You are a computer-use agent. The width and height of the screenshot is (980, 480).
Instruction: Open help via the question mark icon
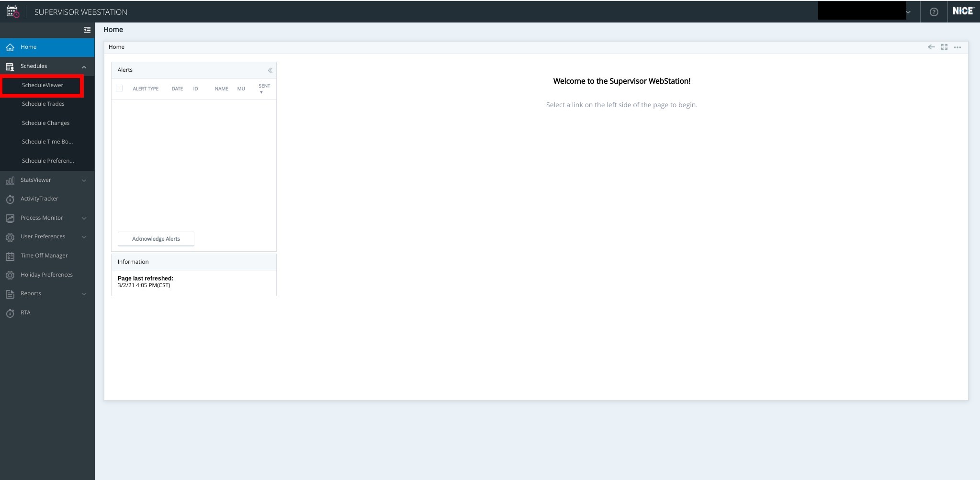[x=934, y=12]
